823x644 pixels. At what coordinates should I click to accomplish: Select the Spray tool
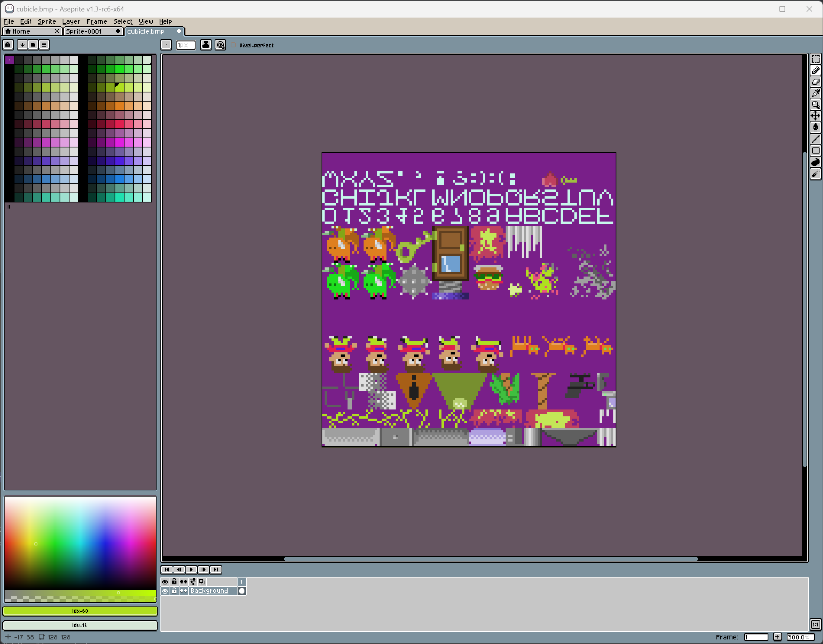point(815,174)
